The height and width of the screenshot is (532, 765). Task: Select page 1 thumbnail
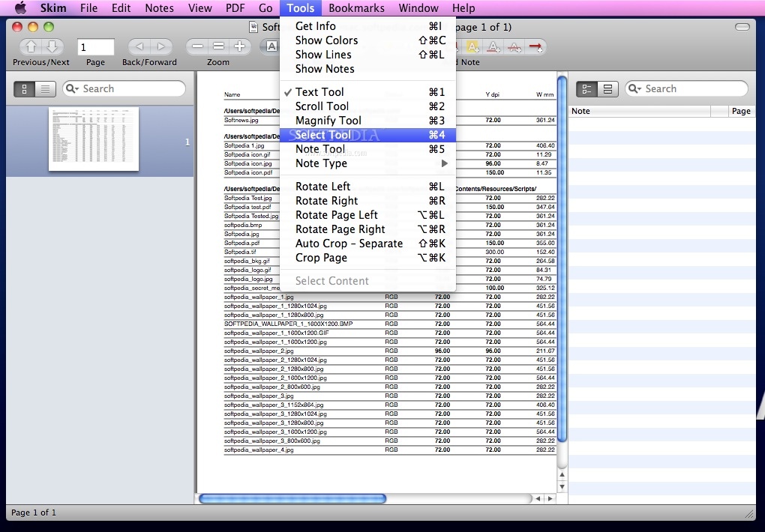tap(94, 139)
